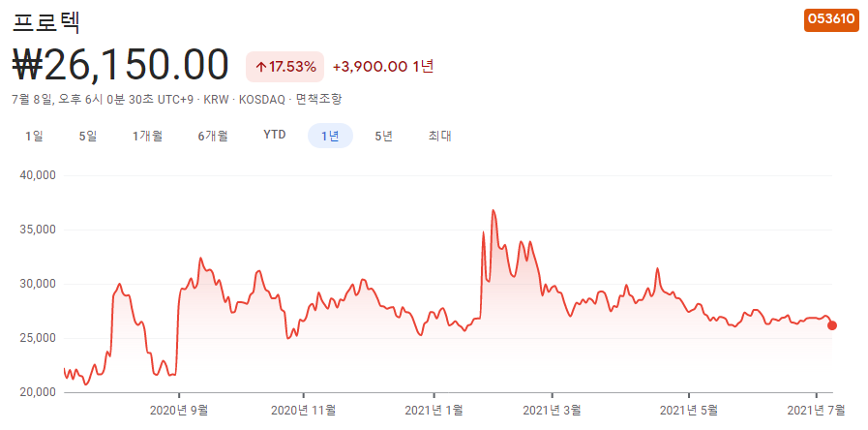Switch chart to 최대 range
The image size is (868, 430).
[x=439, y=136]
